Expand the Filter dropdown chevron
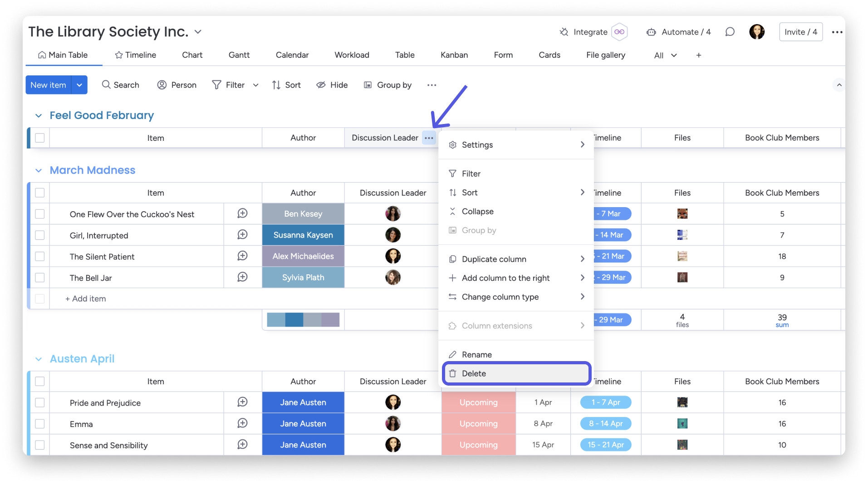 click(x=256, y=85)
